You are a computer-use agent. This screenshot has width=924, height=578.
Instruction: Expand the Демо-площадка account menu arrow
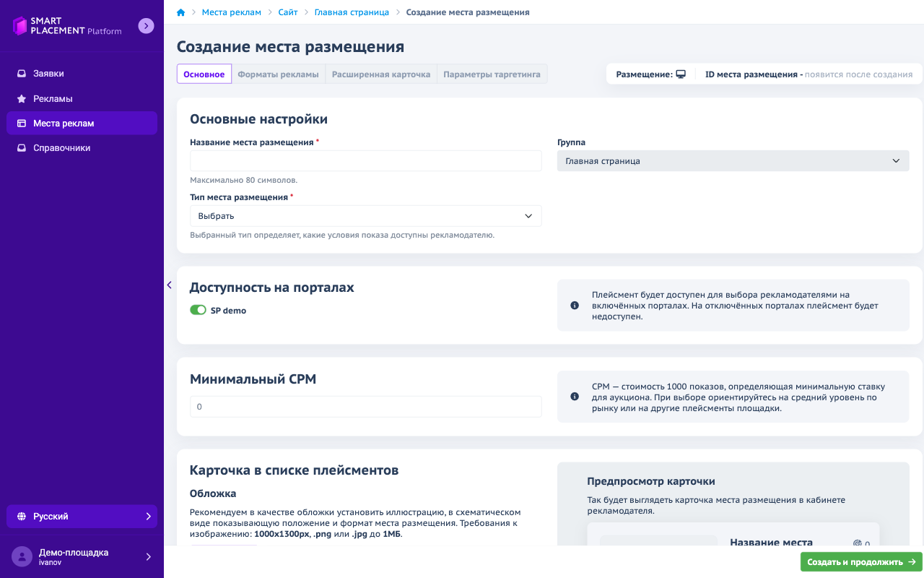click(148, 556)
